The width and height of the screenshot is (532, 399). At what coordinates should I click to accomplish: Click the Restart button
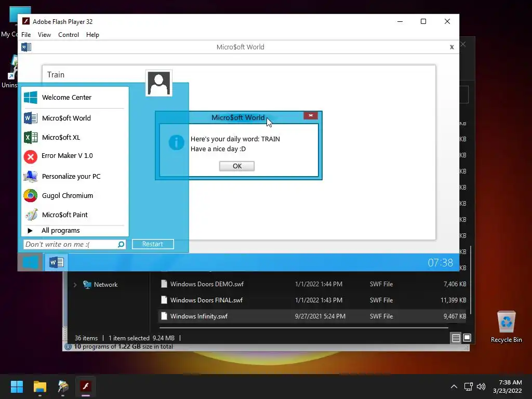pos(153,244)
